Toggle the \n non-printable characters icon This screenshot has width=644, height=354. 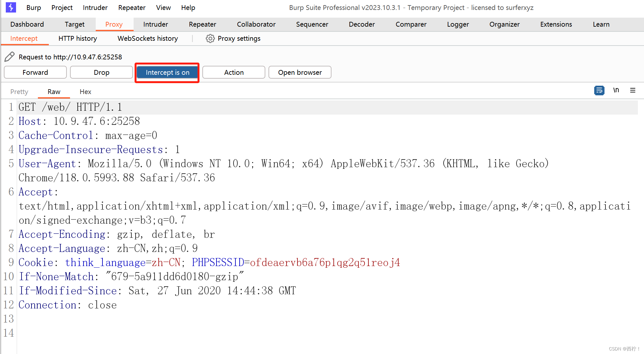(616, 91)
